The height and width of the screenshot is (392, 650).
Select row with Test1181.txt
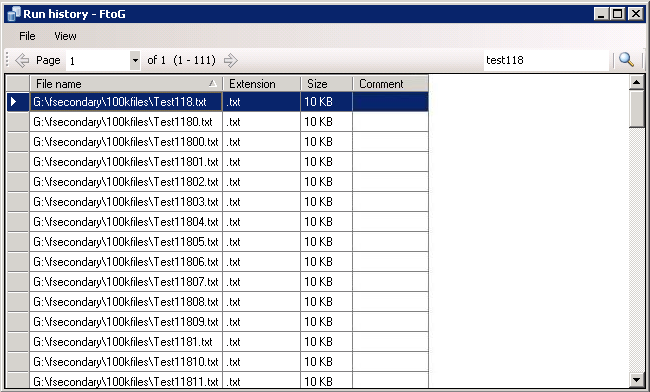point(218,342)
